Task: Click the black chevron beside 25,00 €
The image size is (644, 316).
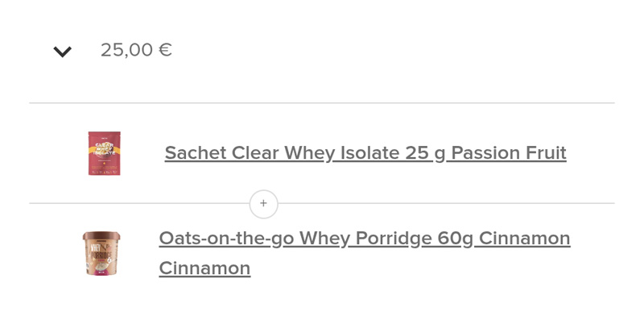Action: [63, 52]
